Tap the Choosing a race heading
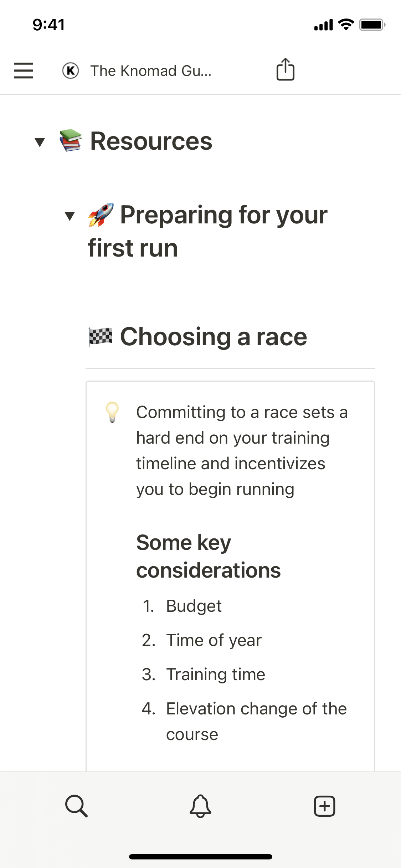The height and width of the screenshot is (868, 401). coord(213,337)
